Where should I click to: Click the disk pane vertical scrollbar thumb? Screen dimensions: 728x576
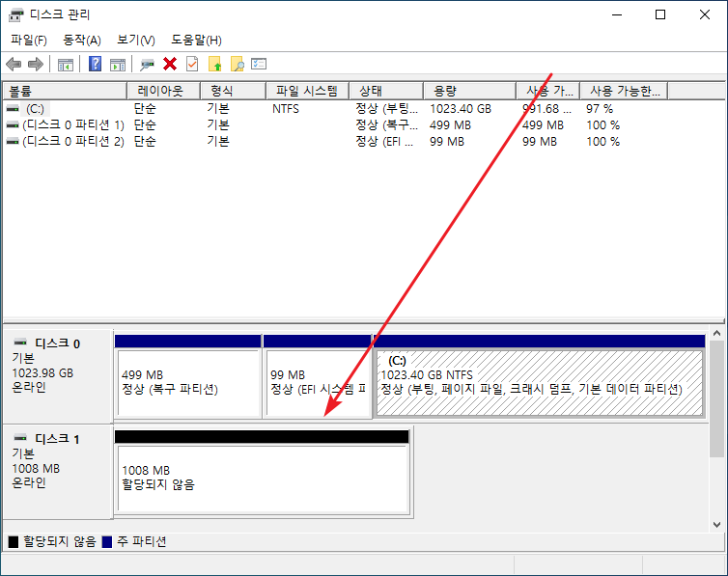tap(716, 398)
